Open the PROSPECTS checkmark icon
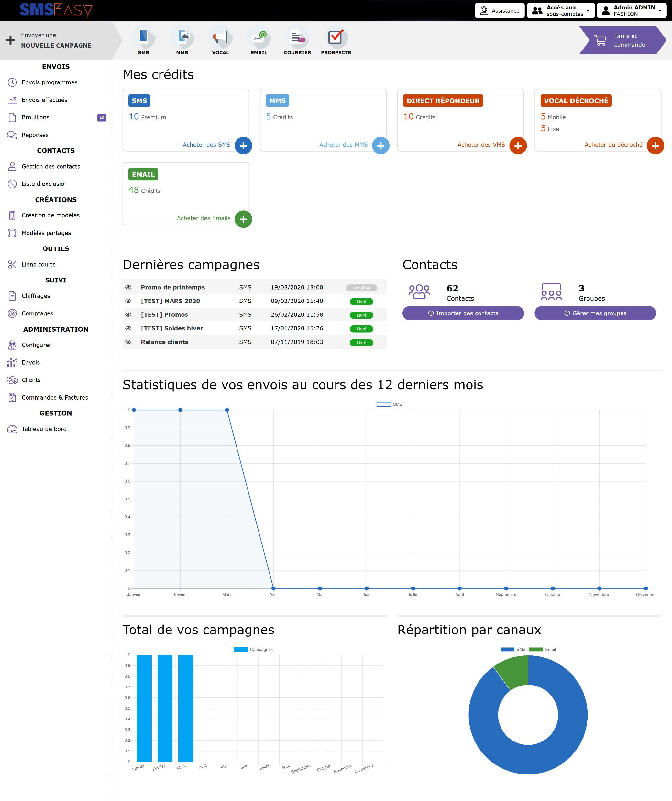The width and height of the screenshot is (672, 801). (336, 37)
